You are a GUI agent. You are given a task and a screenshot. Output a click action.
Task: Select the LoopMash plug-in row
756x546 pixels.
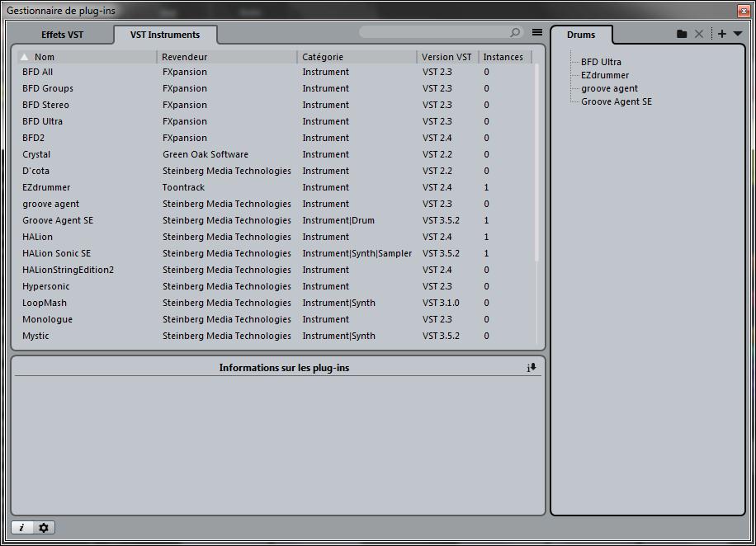276,303
